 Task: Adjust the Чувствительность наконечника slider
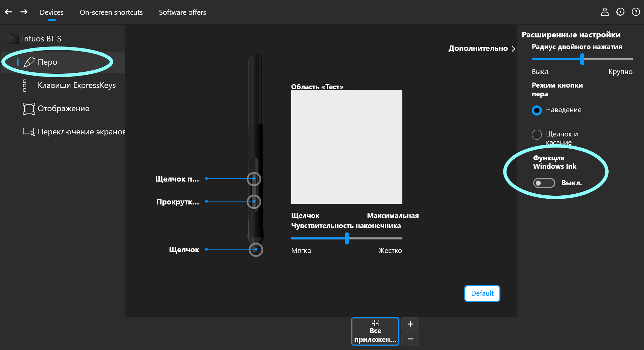[347, 238]
